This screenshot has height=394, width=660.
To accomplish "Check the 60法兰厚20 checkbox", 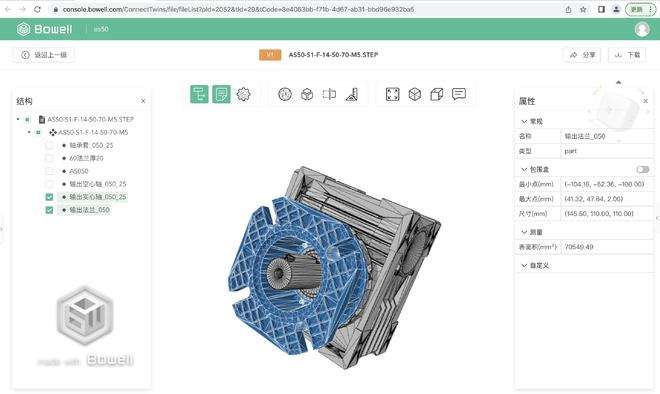I will 49,158.
